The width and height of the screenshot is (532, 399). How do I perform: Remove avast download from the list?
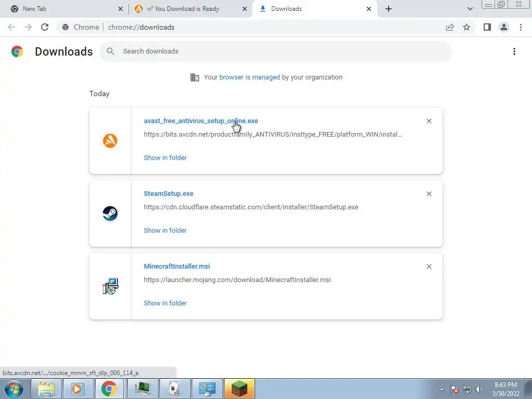(x=429, y=121)
